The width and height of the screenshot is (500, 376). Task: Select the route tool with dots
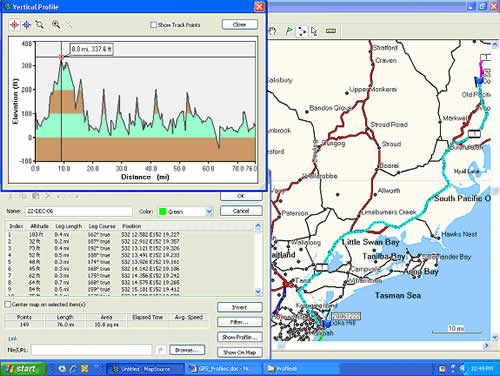tap(302, 31)
